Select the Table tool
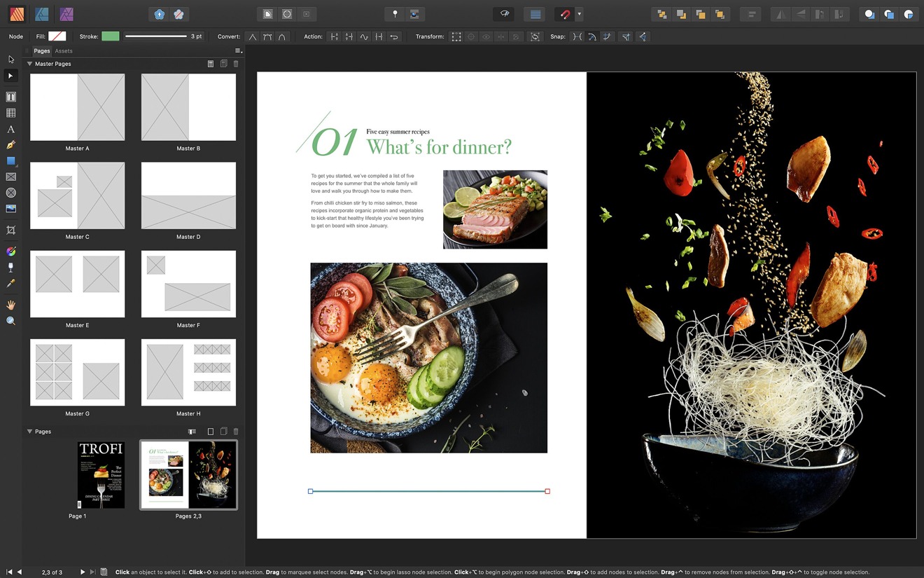Screen dimensions: 924x578 tap(10, 112)
